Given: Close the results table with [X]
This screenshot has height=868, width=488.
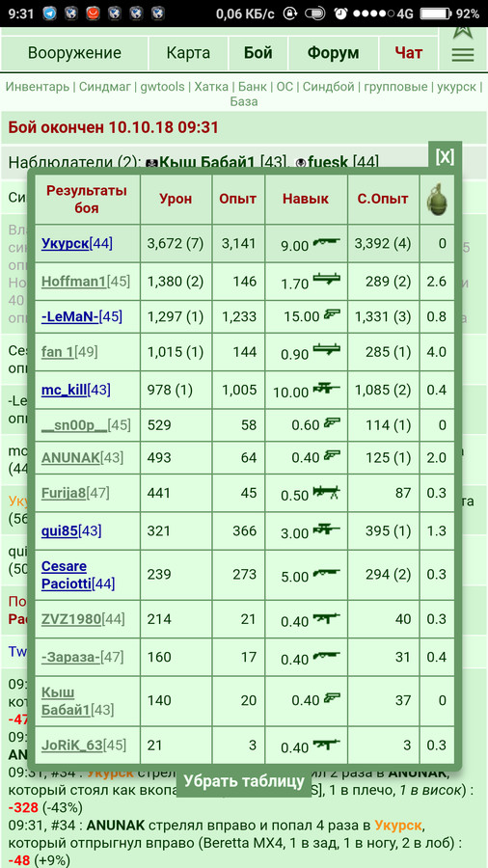Looking at the screenshot, I should (445, 156).
